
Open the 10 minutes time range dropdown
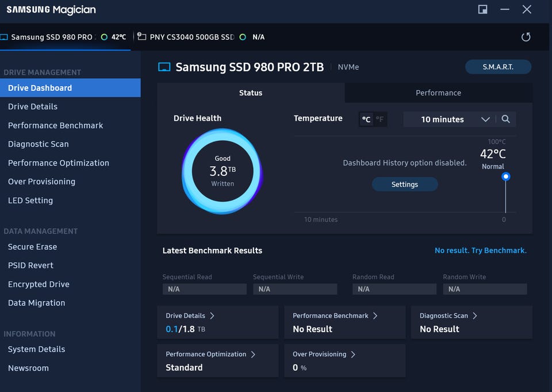tap(450, 120)
